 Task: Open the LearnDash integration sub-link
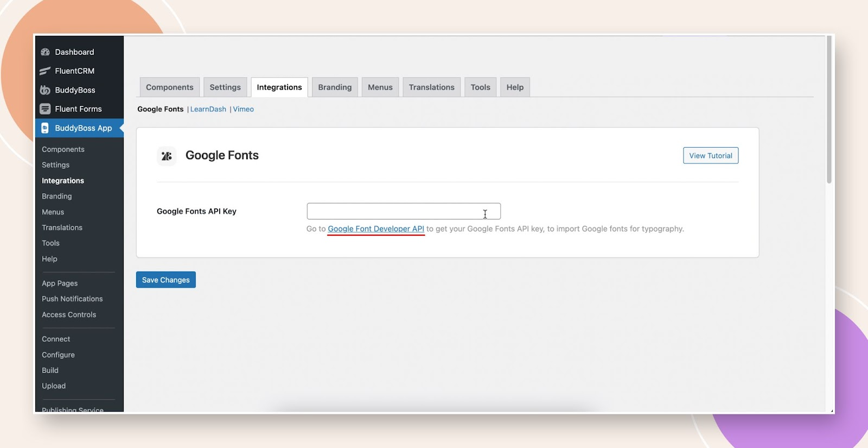[208, 109]
